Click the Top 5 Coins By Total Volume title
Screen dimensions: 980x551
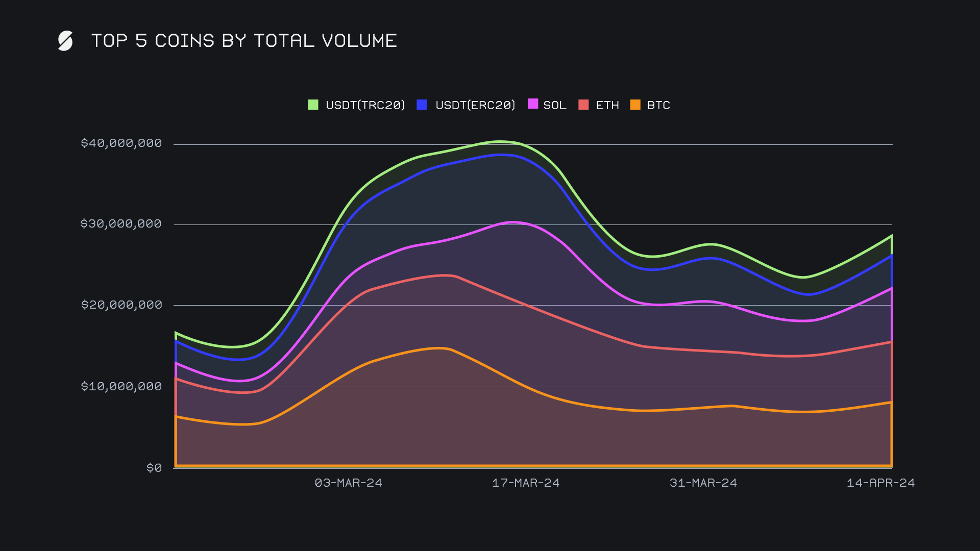coord(244,41)
